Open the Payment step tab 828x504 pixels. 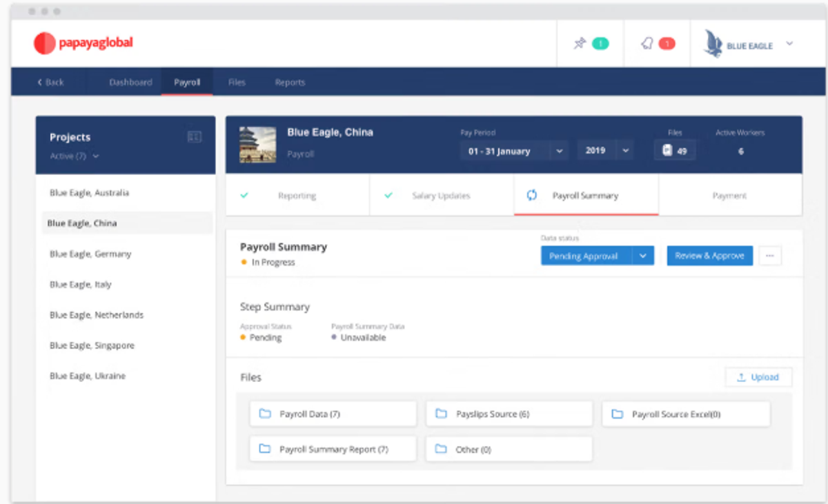[730, 196]
